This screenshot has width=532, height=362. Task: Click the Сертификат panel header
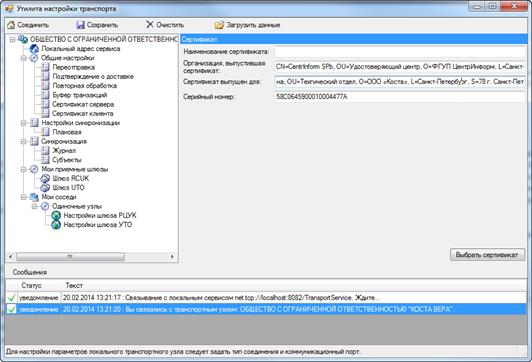354,39
